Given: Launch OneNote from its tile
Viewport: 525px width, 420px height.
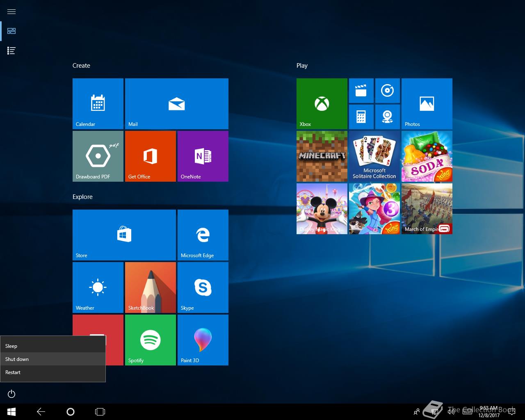Looking at the screenshot, I should point(203,156).
